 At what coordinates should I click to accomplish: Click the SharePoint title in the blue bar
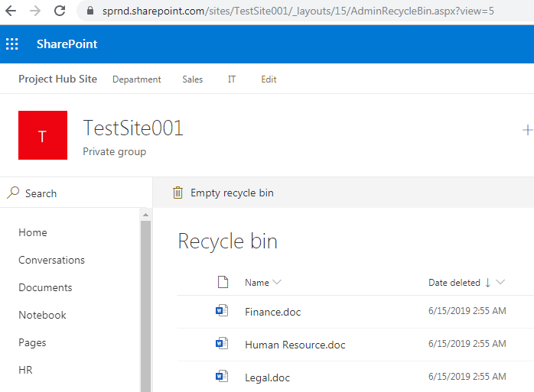coord(67,44)
